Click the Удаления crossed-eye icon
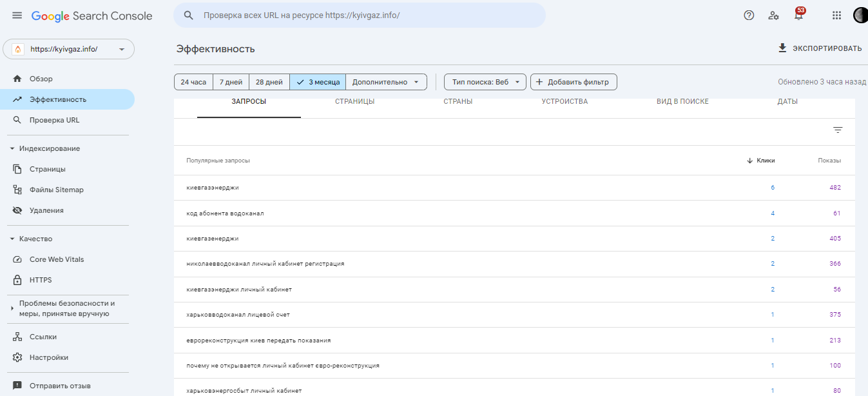This screenshot has width=868, height=396. click(x=17, y=210)
